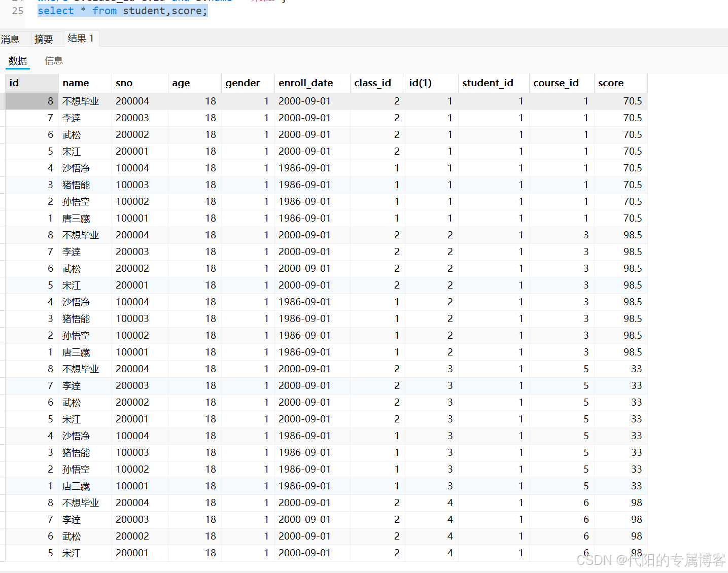Screen dimensions: 728x573
Task: Click line number 25 in the editor gutter
Action: pyautogui.click(x=18, y=11)
